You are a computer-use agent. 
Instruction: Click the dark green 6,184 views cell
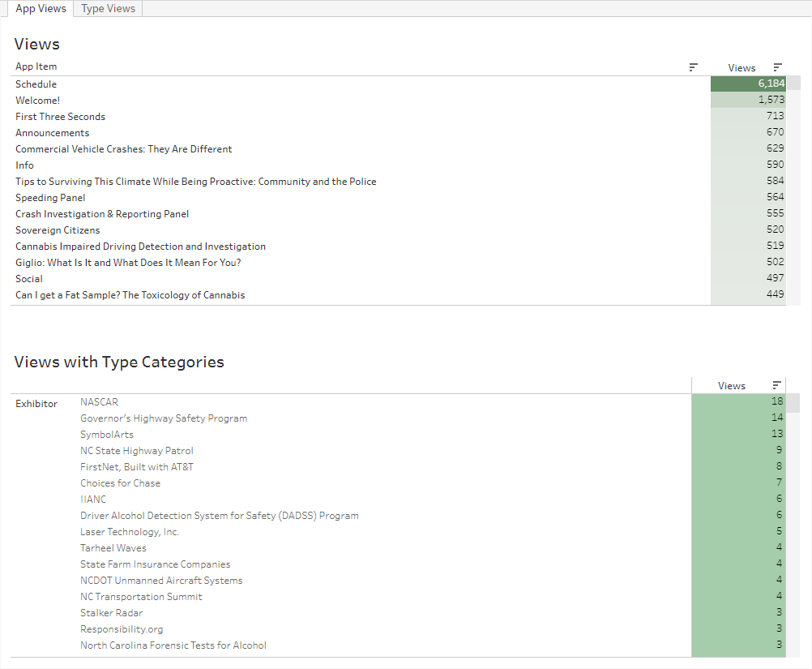[748, 84]
